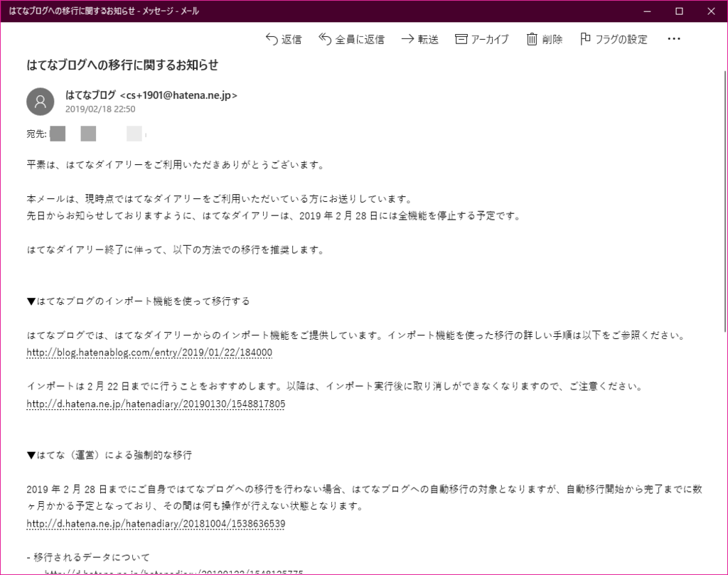Click the reply arrow icon (返信)
This screenshot has width=728, height=575.
coord(272,39)
